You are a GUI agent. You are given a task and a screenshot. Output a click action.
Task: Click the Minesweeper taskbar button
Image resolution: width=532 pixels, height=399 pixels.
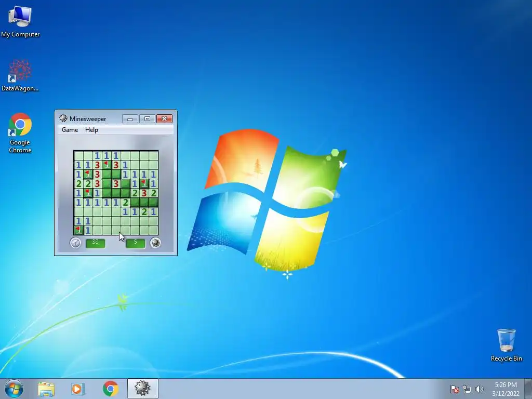coord(142,389)
